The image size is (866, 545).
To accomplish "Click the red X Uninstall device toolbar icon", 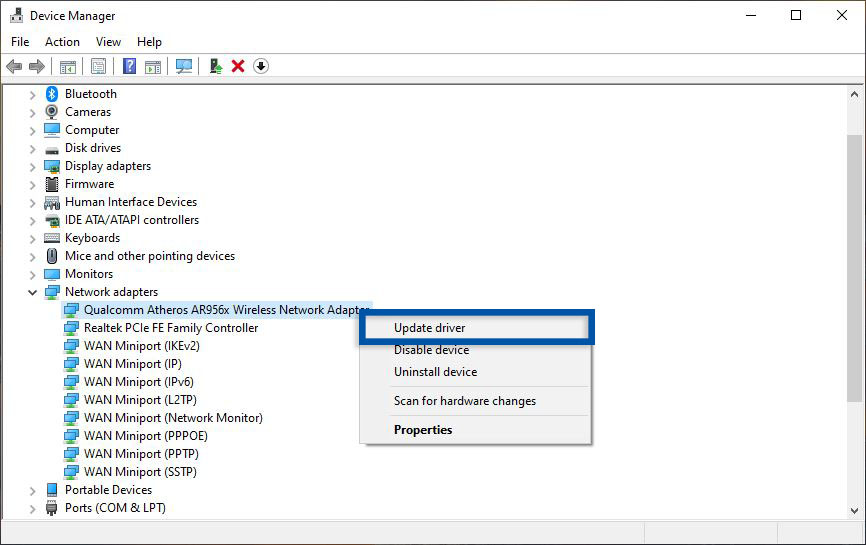I will pyautogui.click(x=238, y=66).
